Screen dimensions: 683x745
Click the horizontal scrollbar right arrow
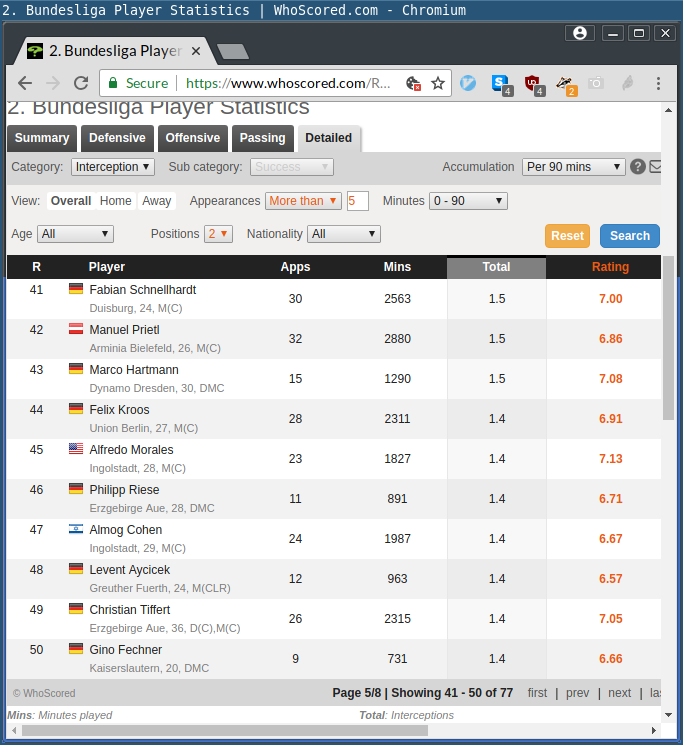click(654, 730)
